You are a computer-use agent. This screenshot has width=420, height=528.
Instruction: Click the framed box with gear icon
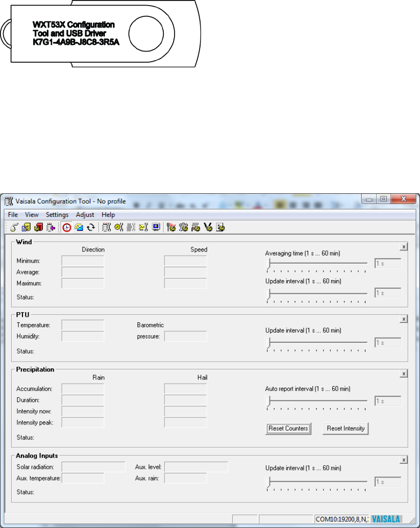220,228
